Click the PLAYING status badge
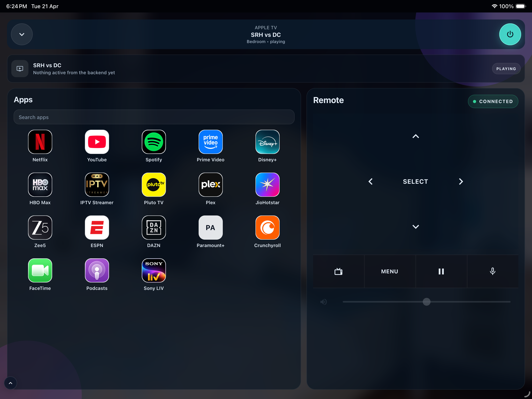The width and height of the screenshot is (532, 399). click(506, 69)
